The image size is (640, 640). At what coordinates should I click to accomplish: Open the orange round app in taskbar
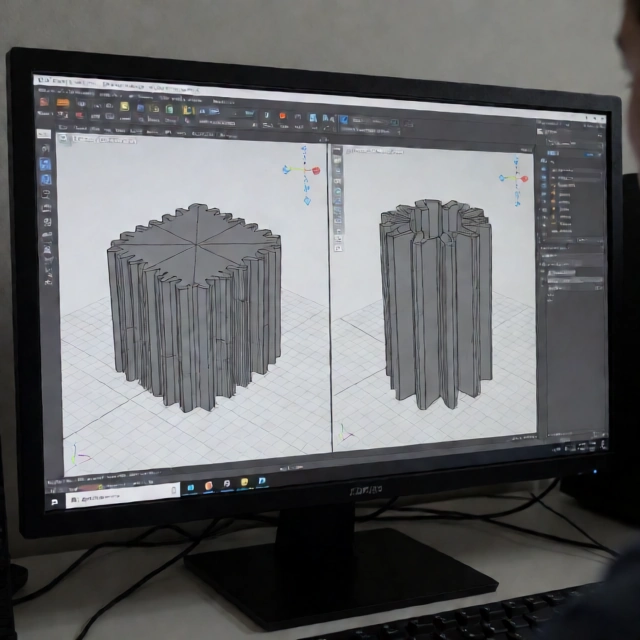209,486
